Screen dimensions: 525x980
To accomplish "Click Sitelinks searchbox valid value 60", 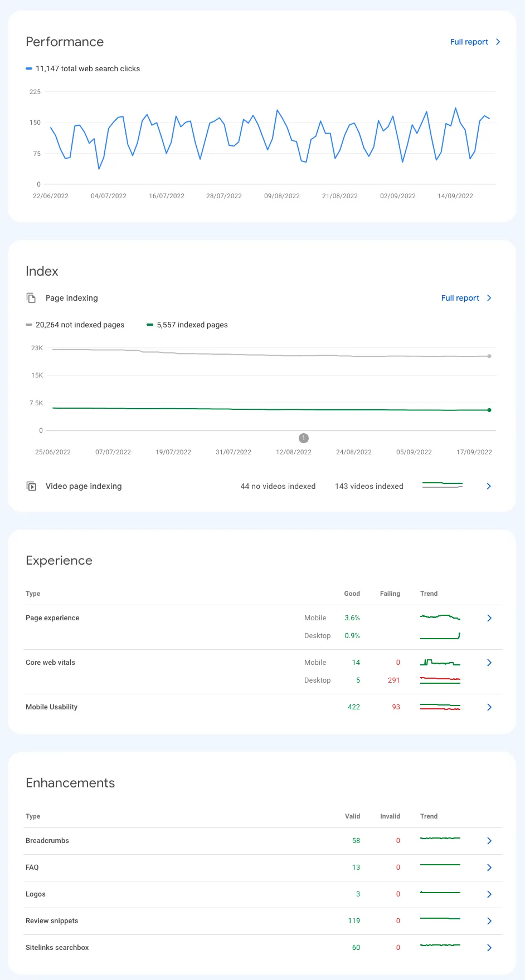I will click(356, 948).
